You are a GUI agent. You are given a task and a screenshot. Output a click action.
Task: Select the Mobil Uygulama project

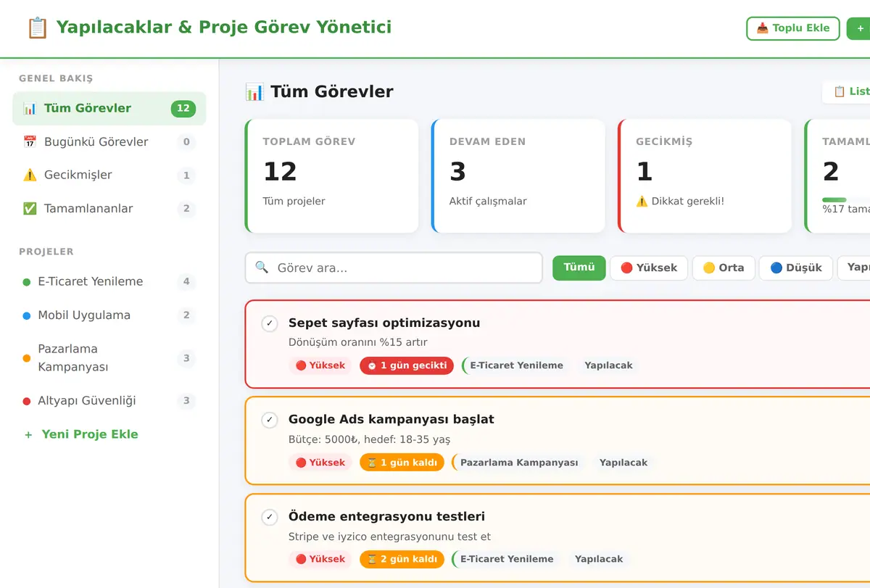(x=109, y=315)
